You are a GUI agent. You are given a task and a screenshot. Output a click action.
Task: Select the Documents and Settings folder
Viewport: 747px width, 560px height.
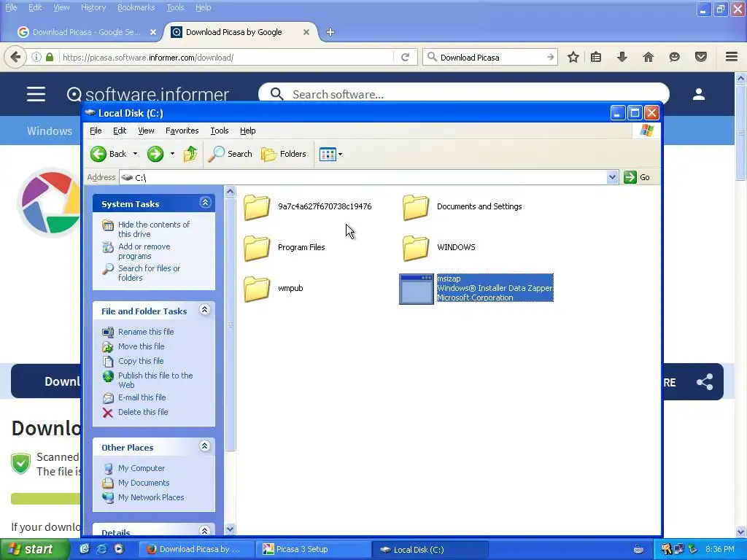(462, 206)
